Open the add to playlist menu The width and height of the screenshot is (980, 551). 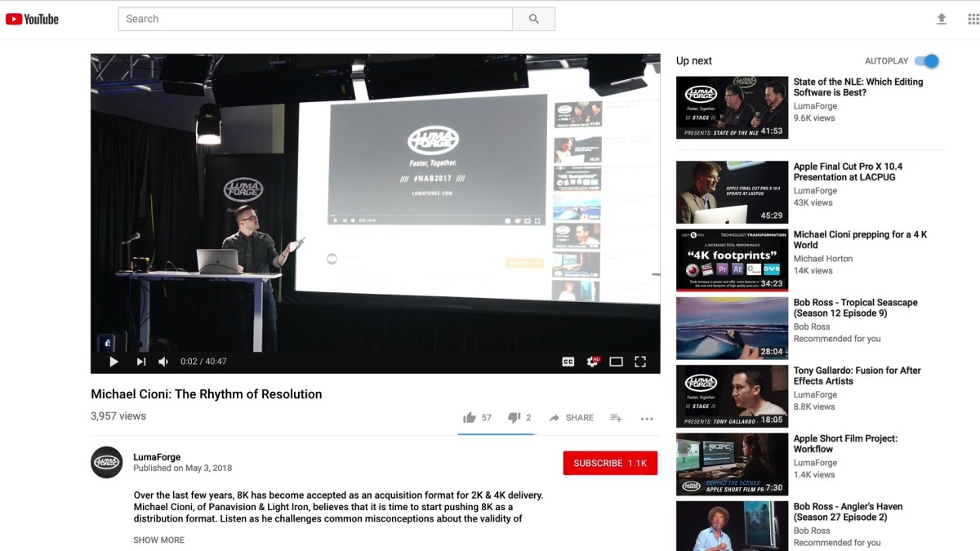tap(617, 418)
